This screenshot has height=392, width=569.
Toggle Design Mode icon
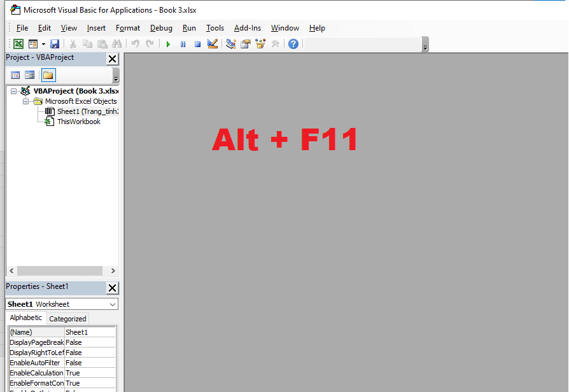(x=213, y=44)
